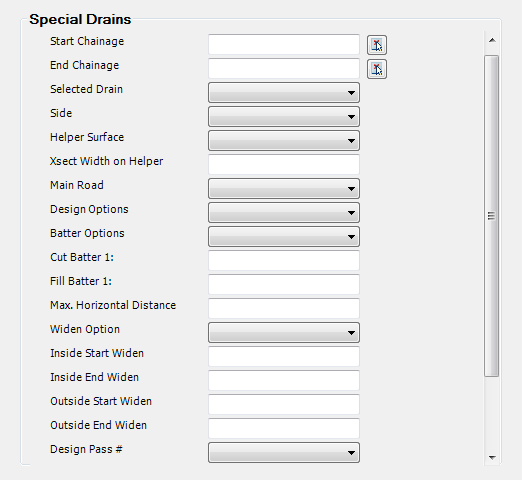Click the Max. Horizontal Distance field
The image size is (522, 480).
[x=284, y=308]
